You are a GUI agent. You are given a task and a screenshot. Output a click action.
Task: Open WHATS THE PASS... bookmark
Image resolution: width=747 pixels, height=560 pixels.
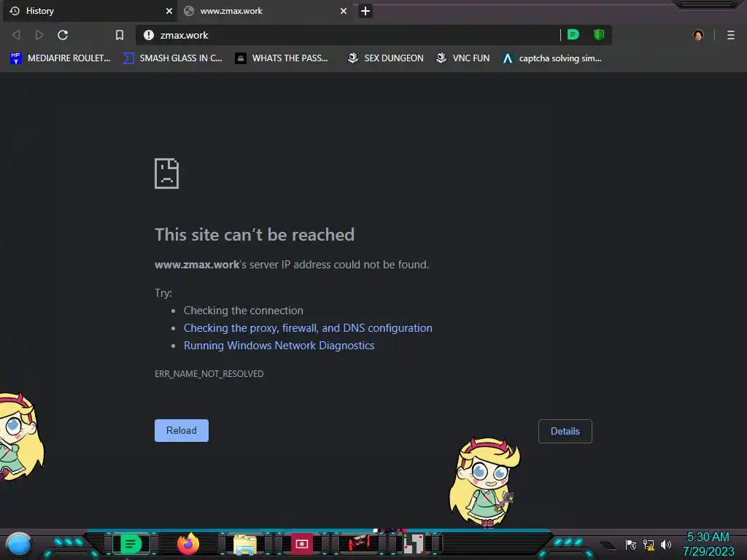point(282,58)
